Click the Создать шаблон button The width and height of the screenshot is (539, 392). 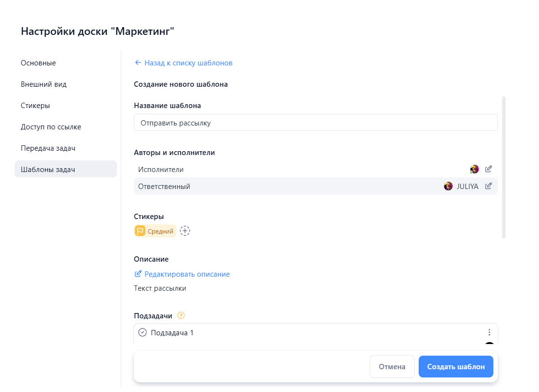[456, 366]
